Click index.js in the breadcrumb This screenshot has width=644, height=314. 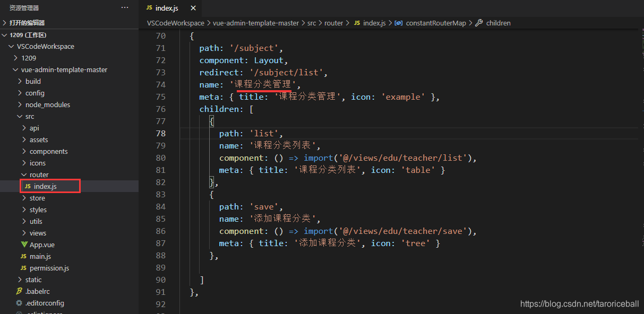[374, 23]
